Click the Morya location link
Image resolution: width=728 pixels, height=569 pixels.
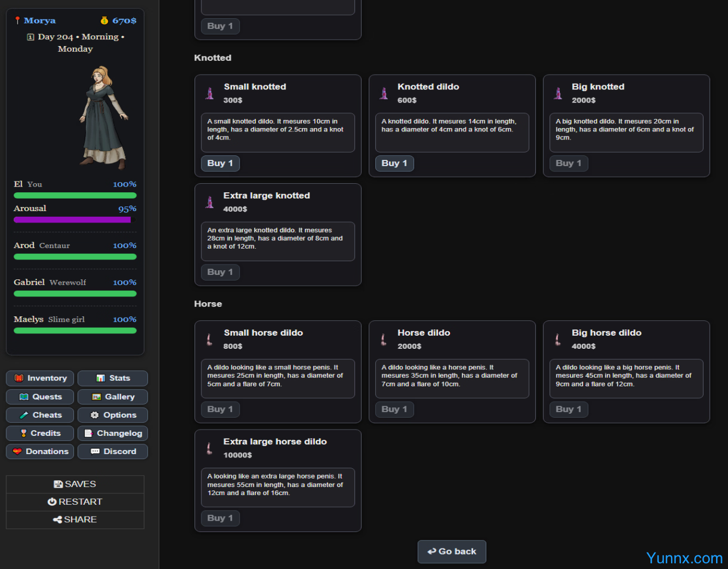[39, 20]
